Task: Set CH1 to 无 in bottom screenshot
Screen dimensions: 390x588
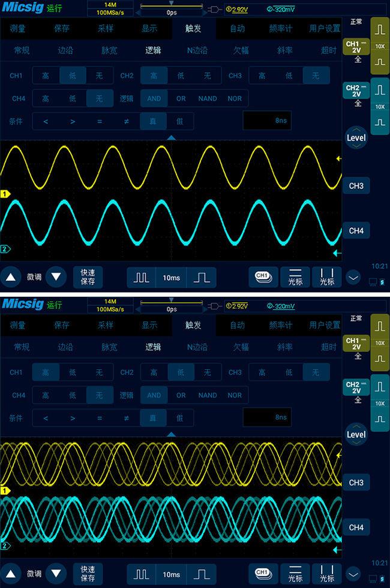Action: point(99,372)
